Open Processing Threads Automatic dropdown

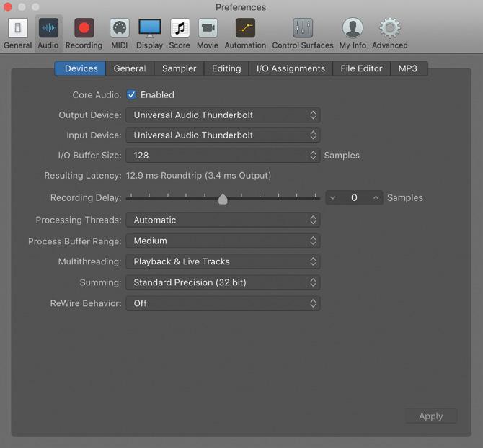(223, 220)
